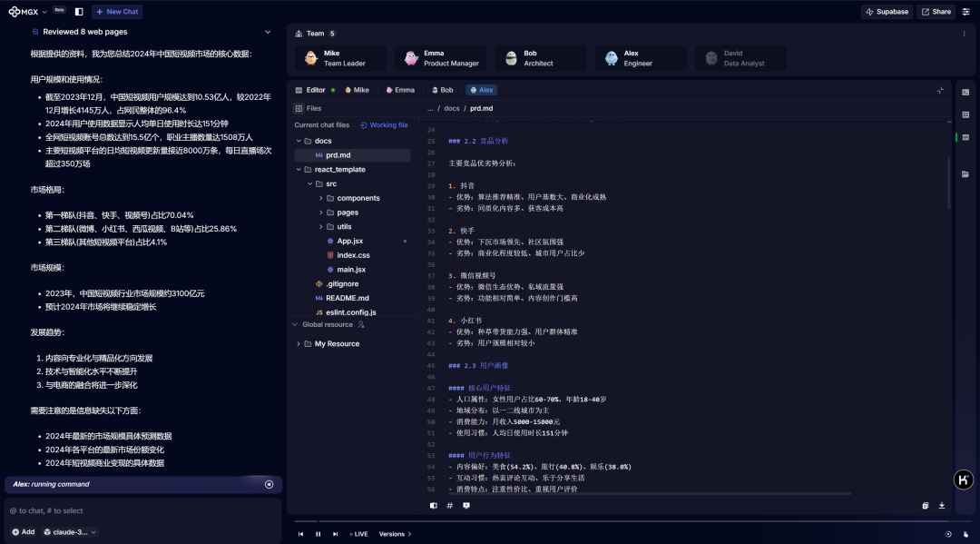980x544 pixels.
Task: Click the comment icon below editor
Action: 466,506
